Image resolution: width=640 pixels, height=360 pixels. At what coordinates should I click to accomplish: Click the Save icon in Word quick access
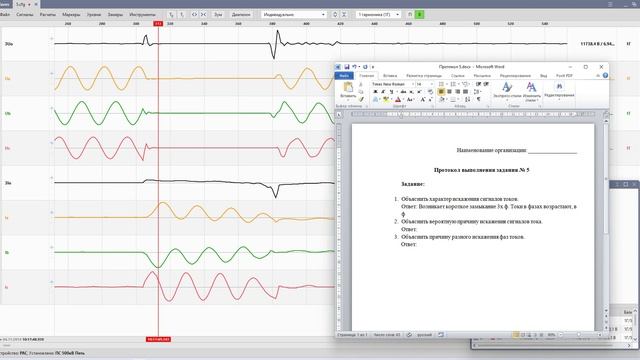(347, 67)
